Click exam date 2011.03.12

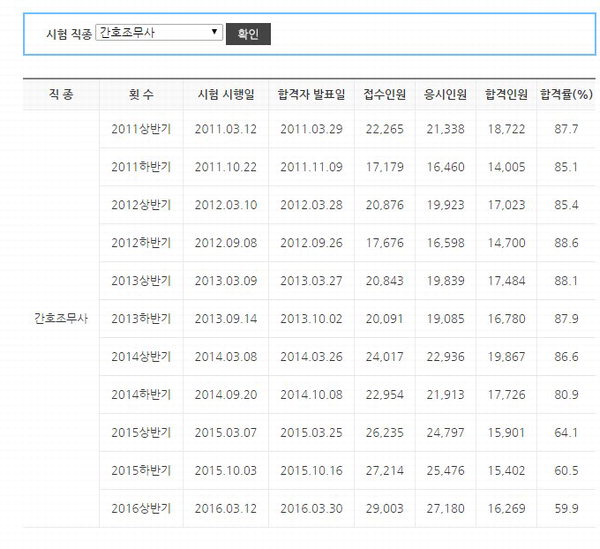226,129
